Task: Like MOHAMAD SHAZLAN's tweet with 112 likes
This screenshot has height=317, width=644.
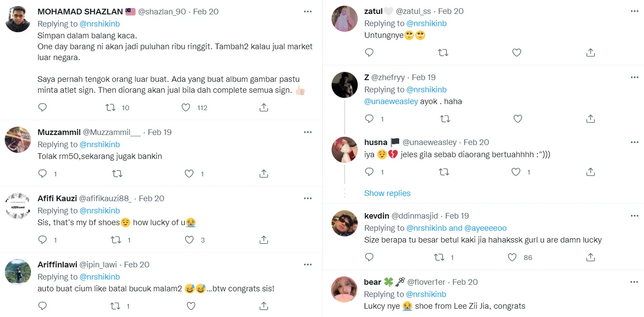Action: tap(186, 108)
